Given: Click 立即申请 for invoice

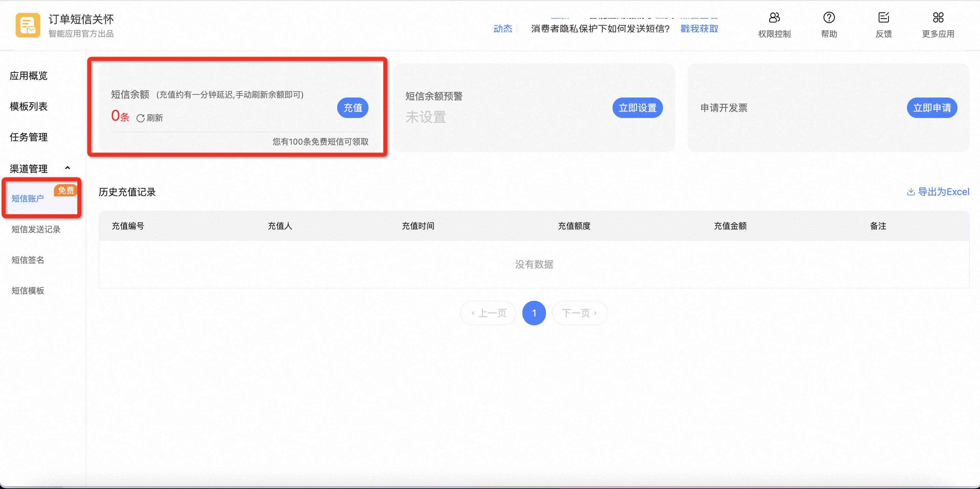Looking at the screenshot, I should 932,108.
